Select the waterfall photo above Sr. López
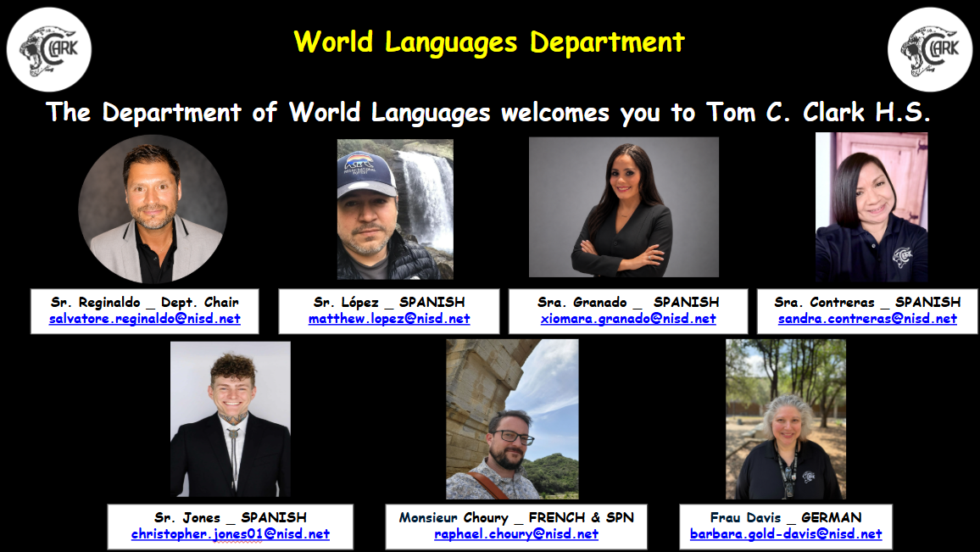Screen dimensions: 980x552 pos(395,209)
